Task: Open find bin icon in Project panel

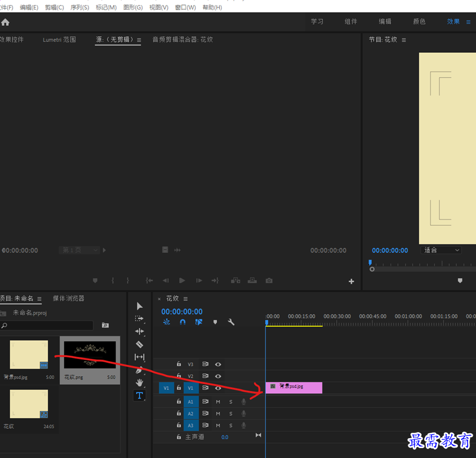Action: tap(105, 325)
